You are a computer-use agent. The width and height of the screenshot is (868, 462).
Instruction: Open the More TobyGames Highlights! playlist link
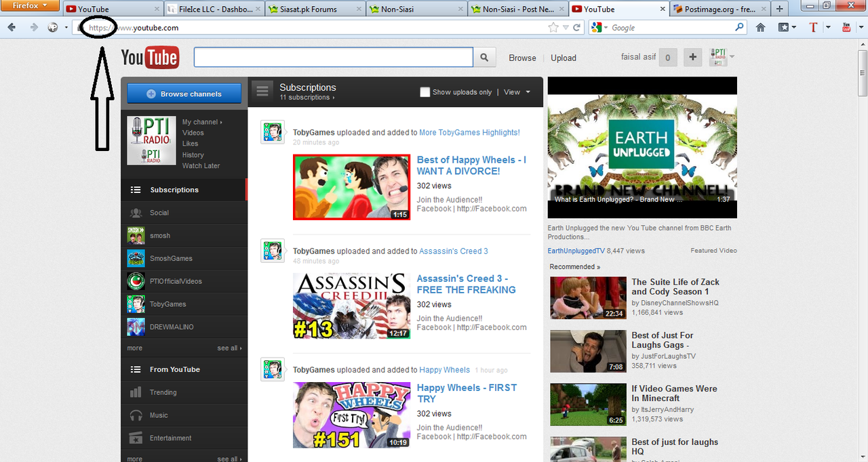tap(469, 133)
